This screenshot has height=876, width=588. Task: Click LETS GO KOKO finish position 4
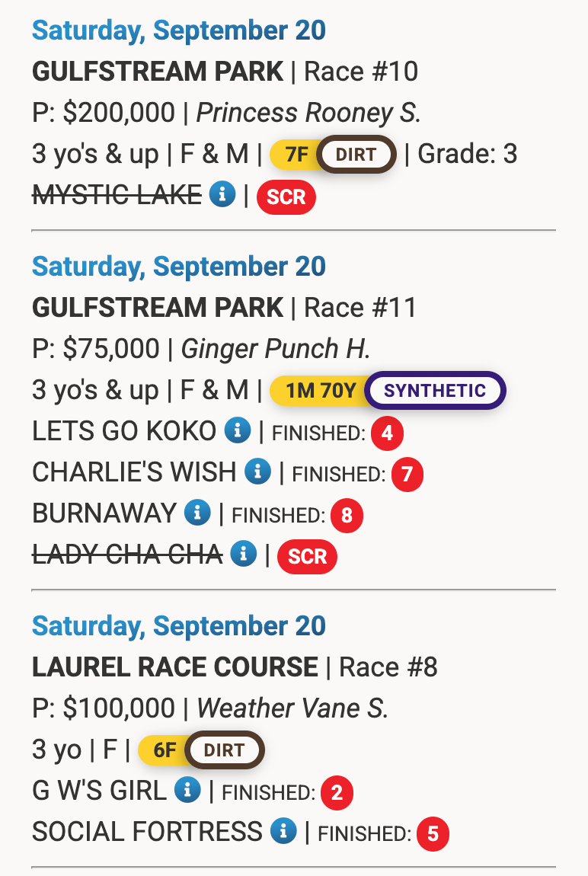pos(387,433)
